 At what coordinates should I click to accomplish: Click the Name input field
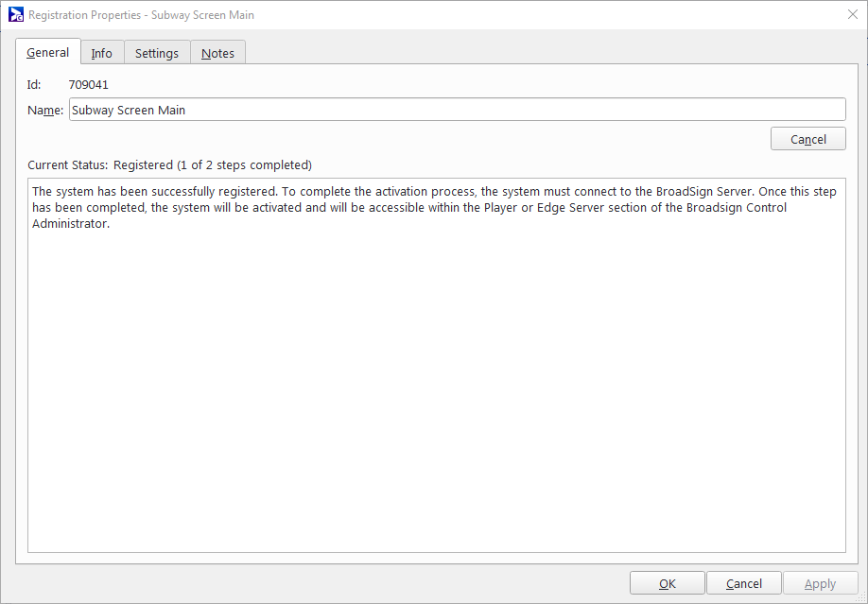[457, 110]
